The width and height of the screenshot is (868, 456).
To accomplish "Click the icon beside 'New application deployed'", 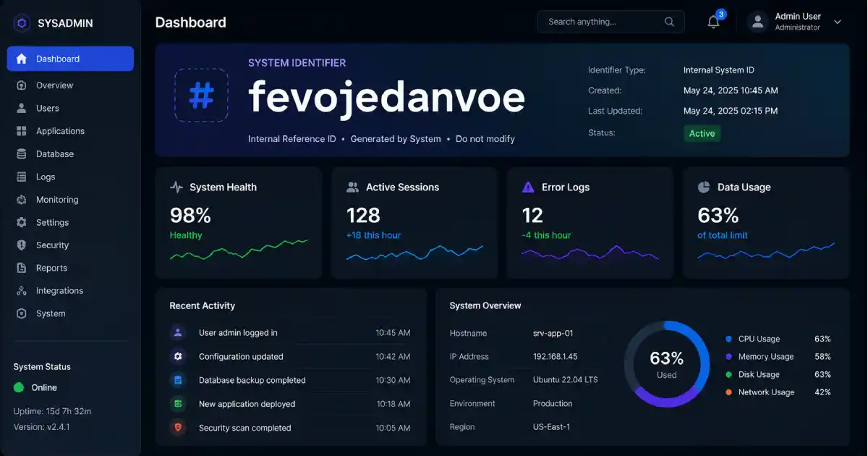I will point(177,404).
